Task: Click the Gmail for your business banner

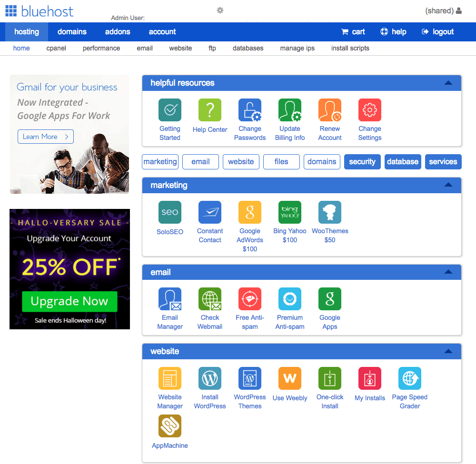Action: [69, 134]
